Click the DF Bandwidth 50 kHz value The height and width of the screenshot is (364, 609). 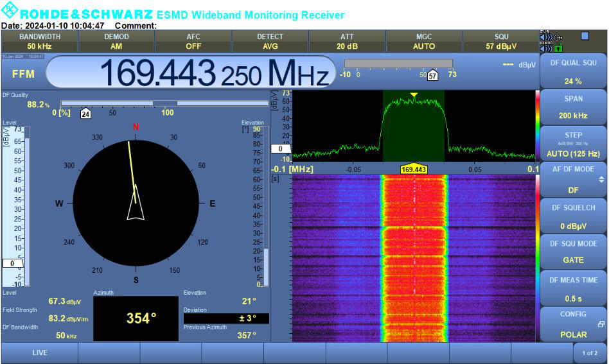[x=66, y=335]
